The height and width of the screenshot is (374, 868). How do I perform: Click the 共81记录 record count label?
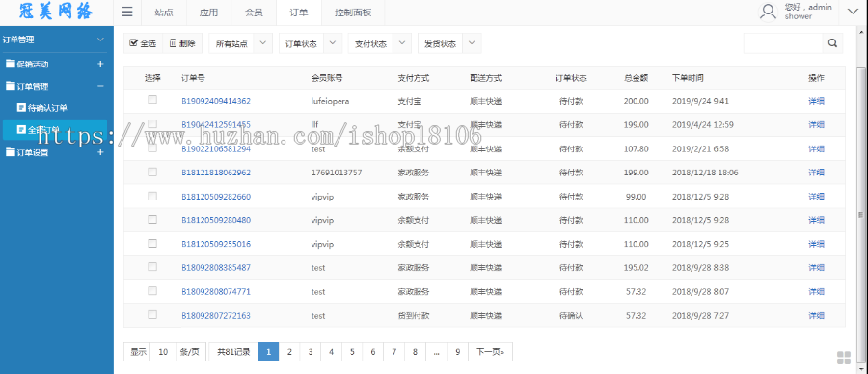coord(233,351)
